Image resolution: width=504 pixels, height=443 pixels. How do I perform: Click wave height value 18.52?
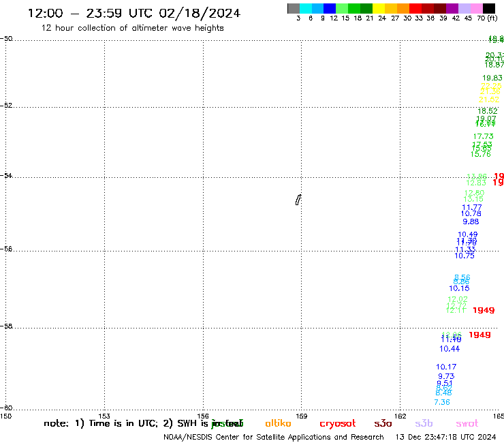[x=487, y=111]
